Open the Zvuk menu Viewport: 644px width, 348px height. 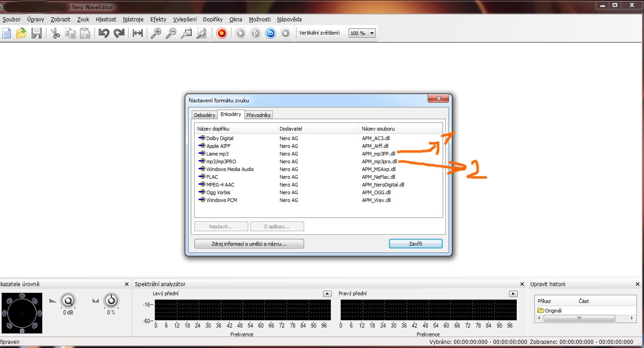pos(83,20)
